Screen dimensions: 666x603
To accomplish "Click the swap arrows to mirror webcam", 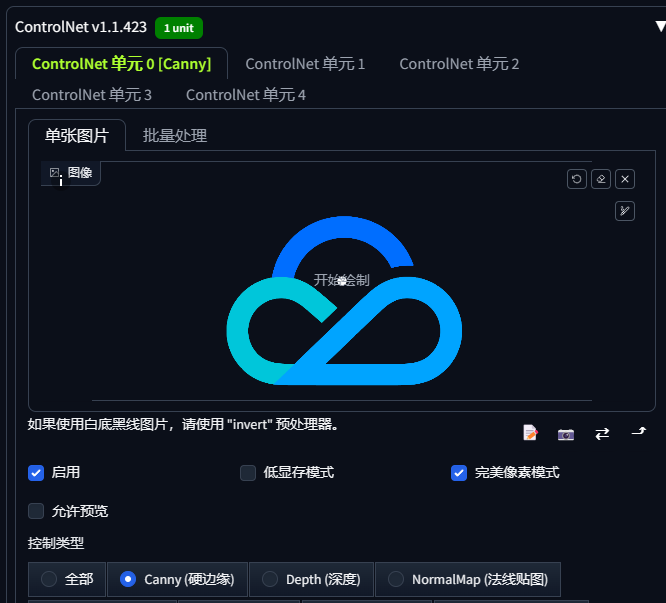I will click(x=602, y=434).
